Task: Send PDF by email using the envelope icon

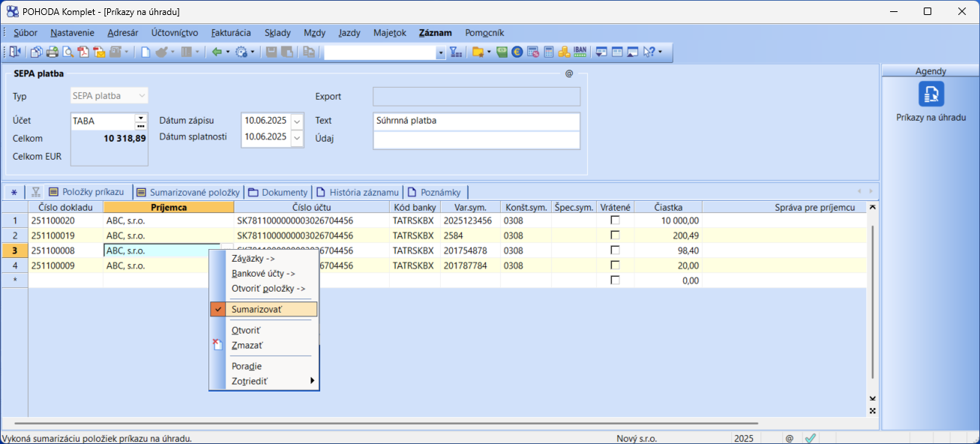Action: tap(99, 52)
